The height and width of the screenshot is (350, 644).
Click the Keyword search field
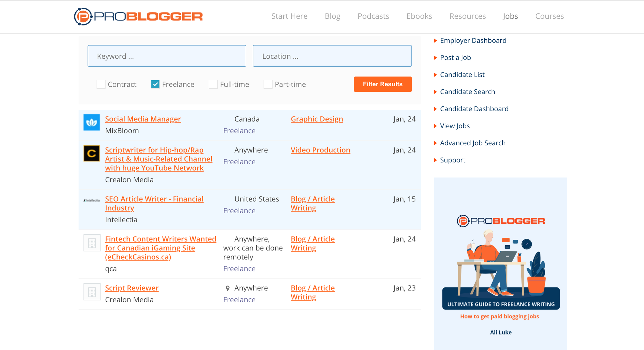coord(167,56)
